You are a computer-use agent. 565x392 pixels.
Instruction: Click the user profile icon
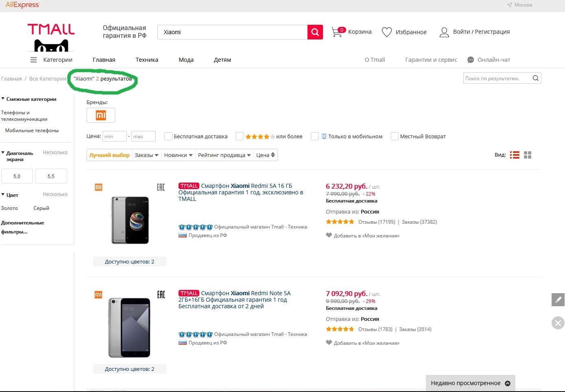(444, 32)
